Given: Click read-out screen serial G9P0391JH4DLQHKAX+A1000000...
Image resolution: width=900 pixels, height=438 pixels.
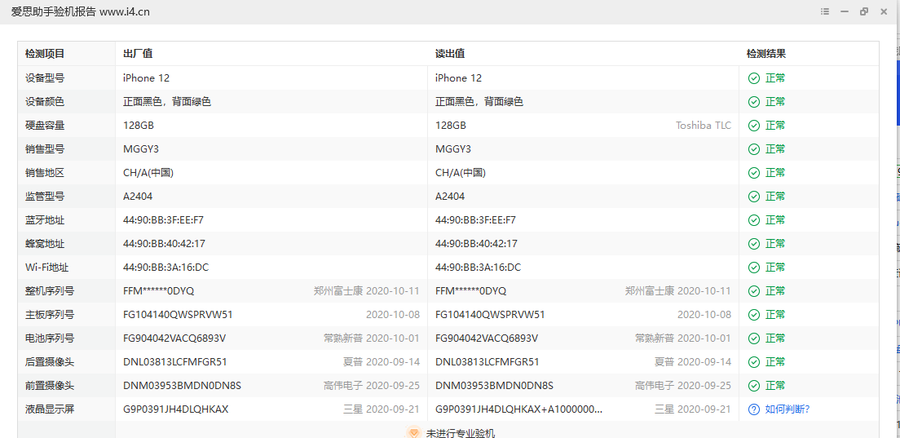Looking at the screenshot, I should 519,409.
